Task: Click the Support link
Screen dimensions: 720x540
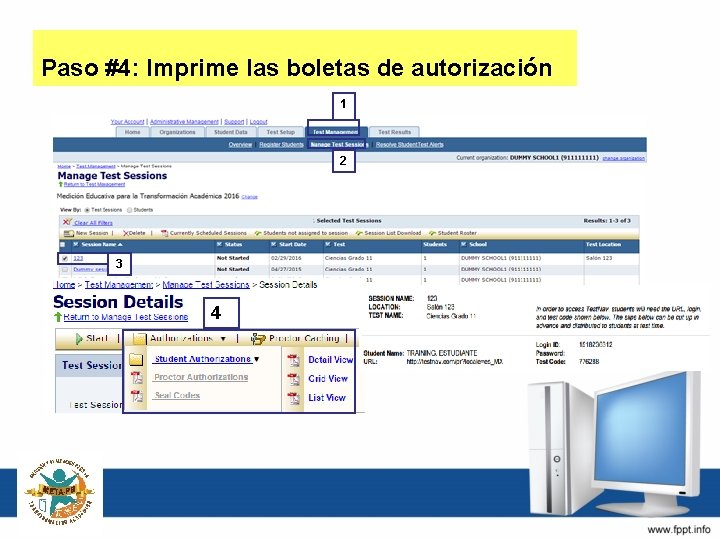Action: pyautogui.click(x=234, y=122)
